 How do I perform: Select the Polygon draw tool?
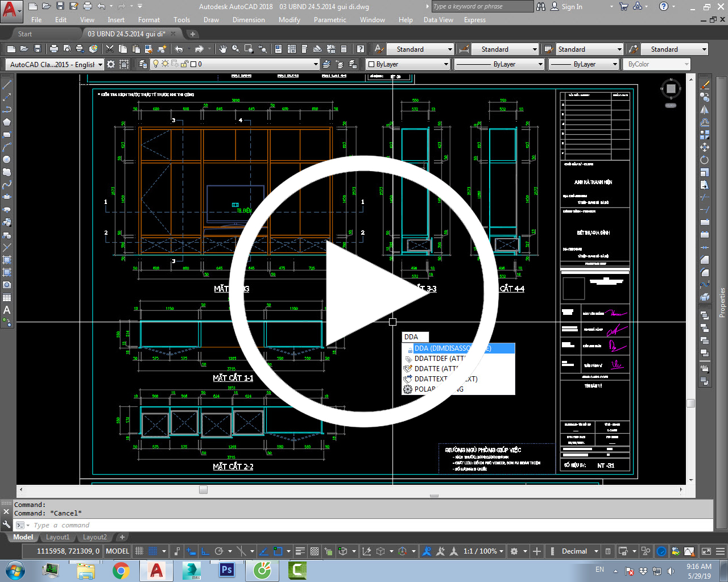(7, 122)
